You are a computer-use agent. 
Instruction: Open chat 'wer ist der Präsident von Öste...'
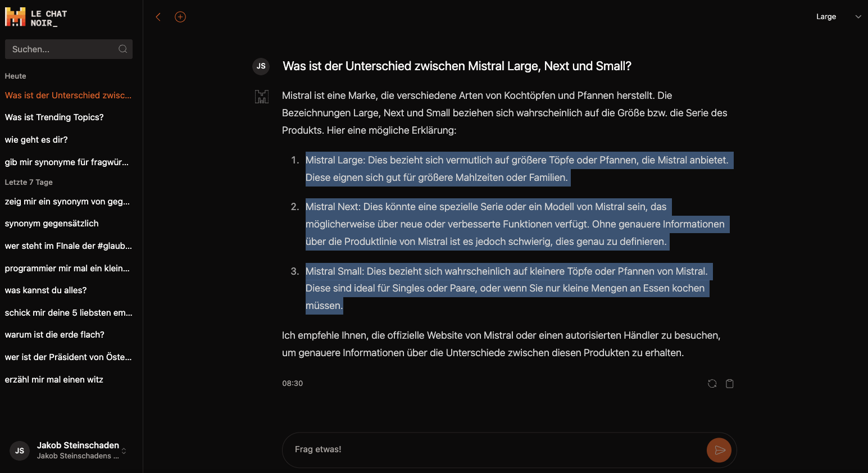click(69, 357)
